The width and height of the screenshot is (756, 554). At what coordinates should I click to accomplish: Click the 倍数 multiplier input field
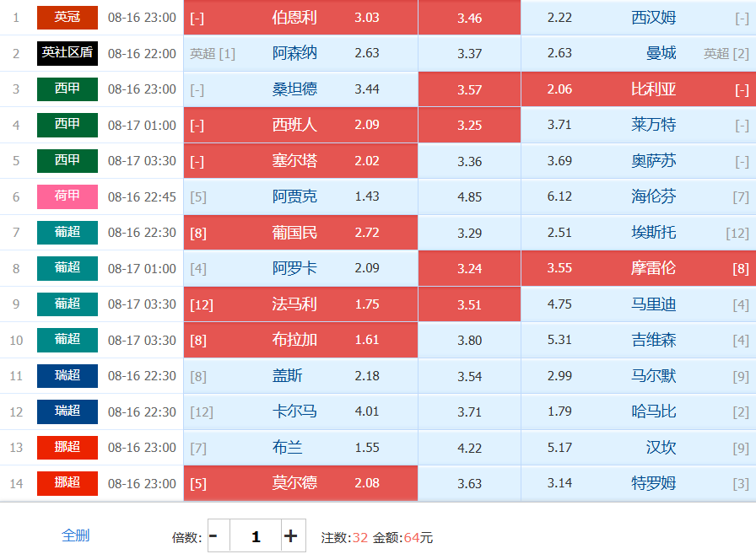(x=256, y=535)
